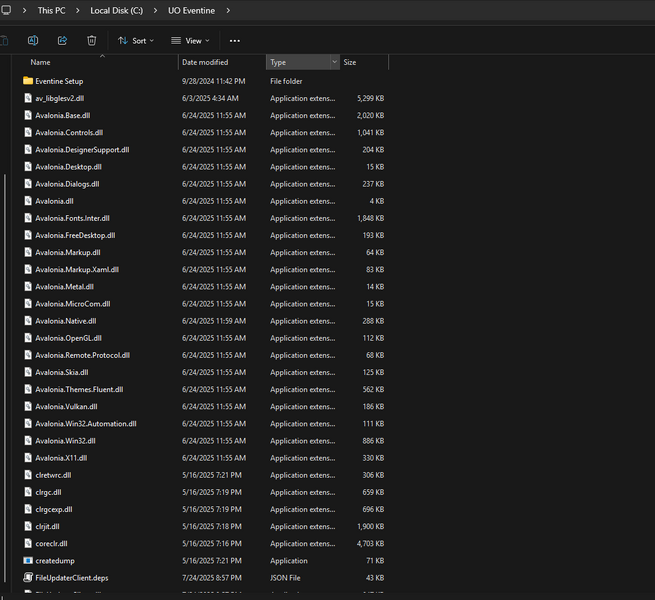Click the FileUpdaterClient.deps JSON file icon
Viewport: 655px width, 600px height.
click(x=28, y=578)
